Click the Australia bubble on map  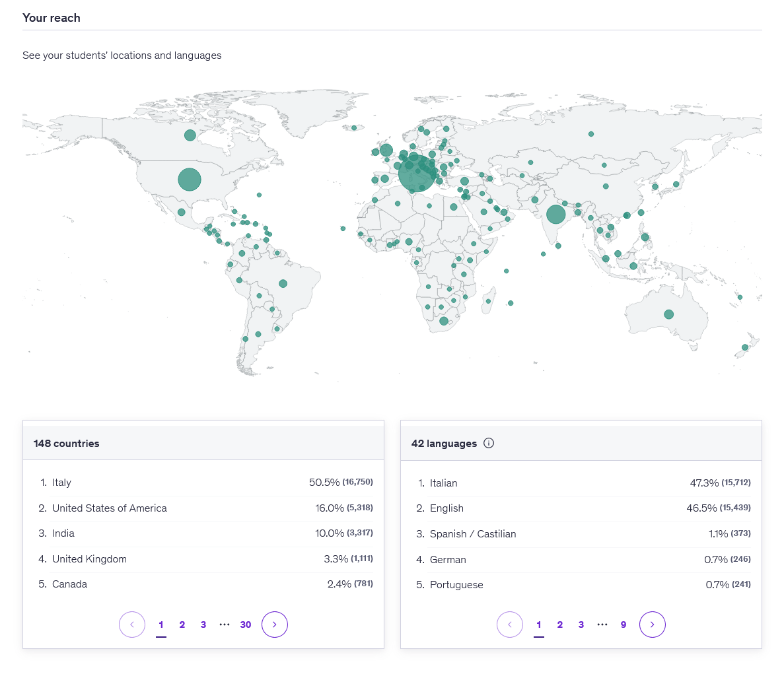click(x=668, y=314)
